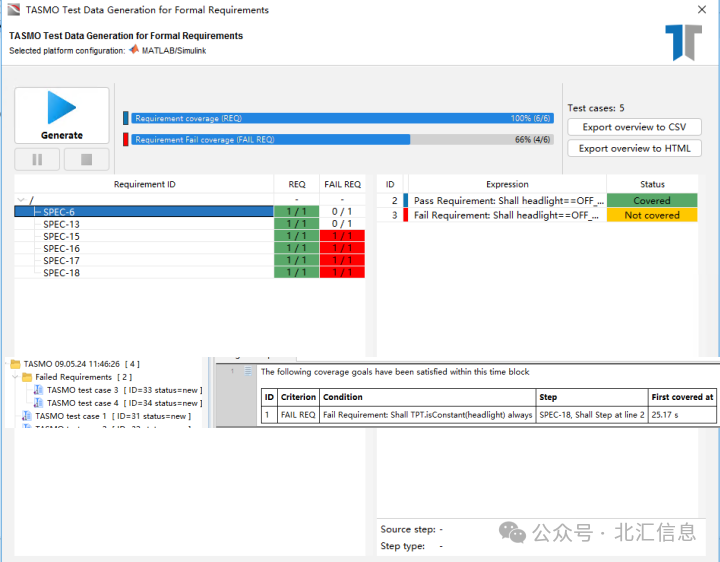This screenshot has height=562, width=720.
Task: Click the SPEC-18 Shall Step cell
Action: pyautogui.click(x=592, y=415)
